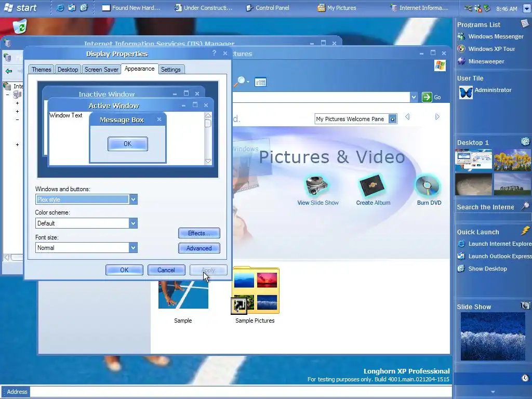Switch to the Settings tab
This screenshot has width=532, height=399.
click(x=170, y=70)
